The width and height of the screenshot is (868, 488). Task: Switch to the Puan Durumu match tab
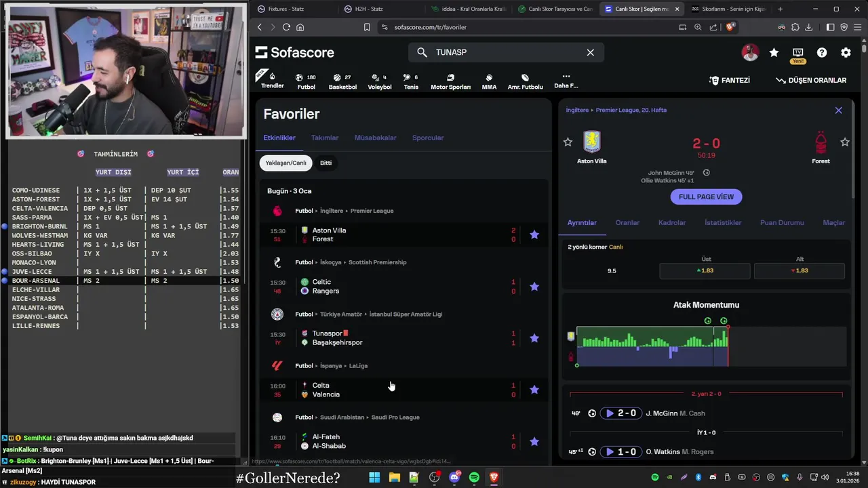click(x=782, y=222)
